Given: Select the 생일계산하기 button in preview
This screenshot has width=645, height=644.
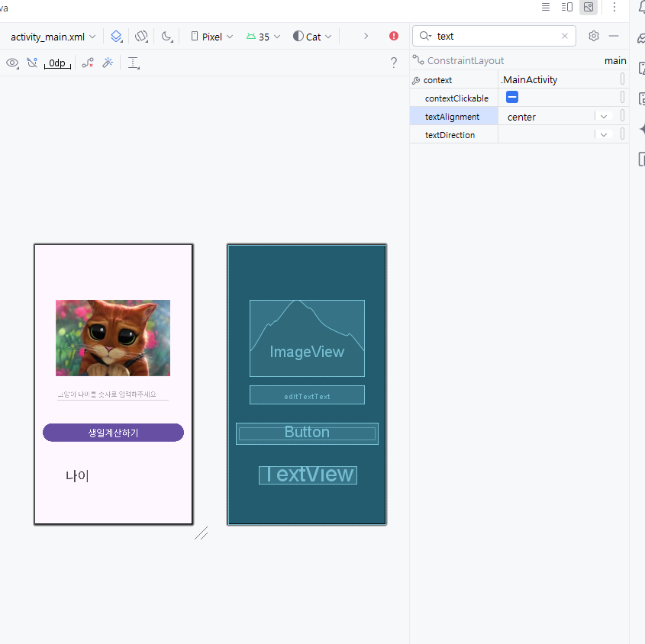Looking at the screenshot, I should point(113,433).
